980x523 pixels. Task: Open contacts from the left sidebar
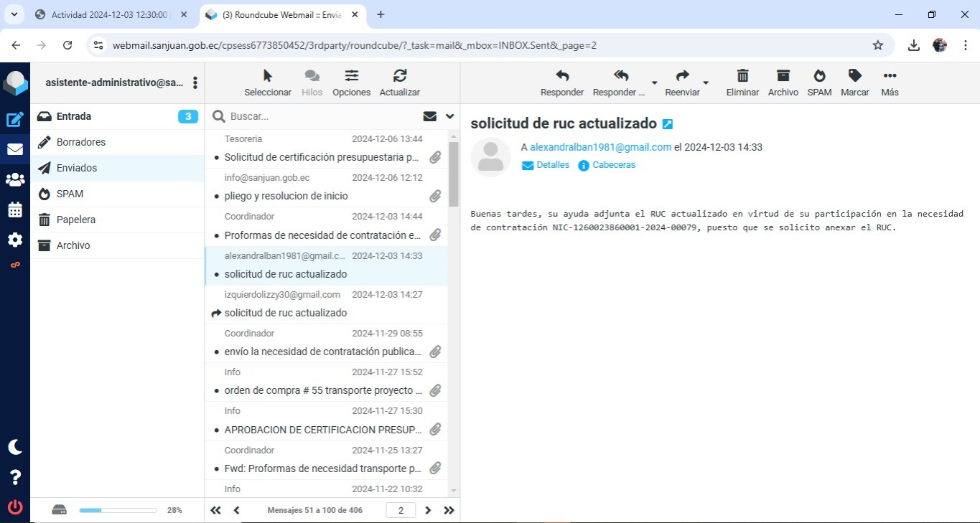point(15,179)
